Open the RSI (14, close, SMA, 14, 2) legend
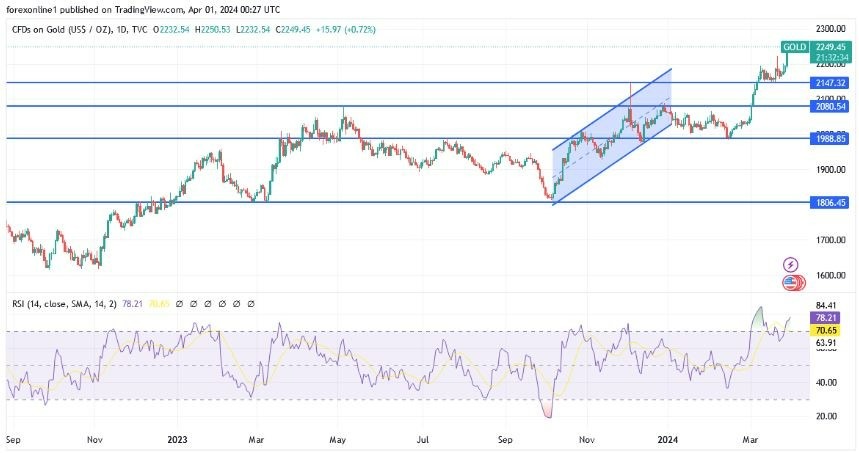859x453 pixels. 65,303
